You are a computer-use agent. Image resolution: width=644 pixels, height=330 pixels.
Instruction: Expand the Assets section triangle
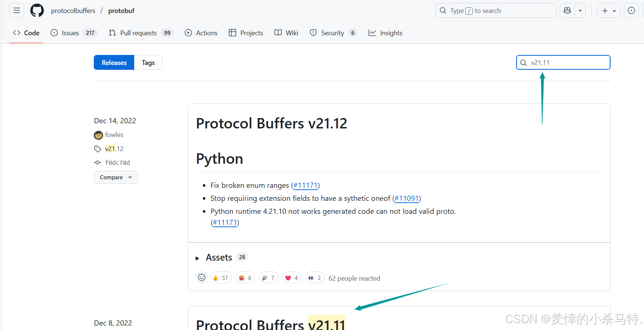[x=198, y=258]
